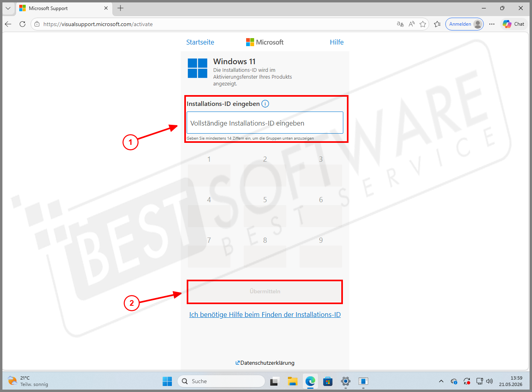Open a new browser tab
Image resolution: width=532 pixels, height=392 pixels.
[120, 8]
